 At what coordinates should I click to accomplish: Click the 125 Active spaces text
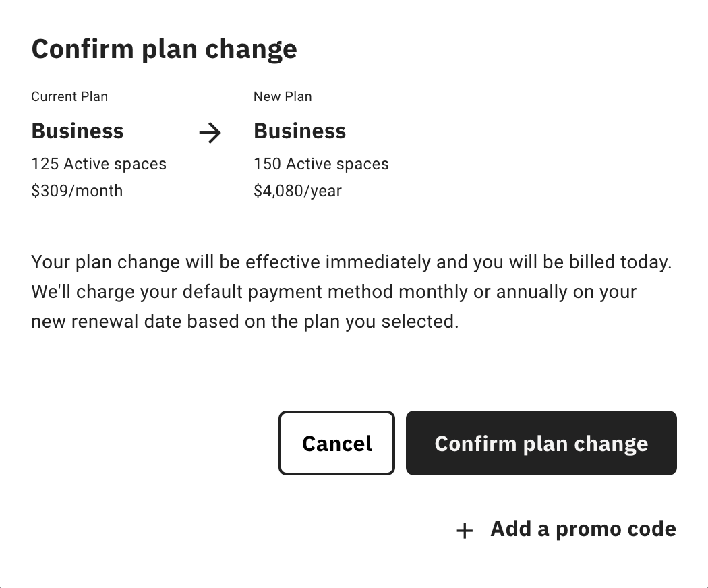pyautogui.click(x=98, y=164)
